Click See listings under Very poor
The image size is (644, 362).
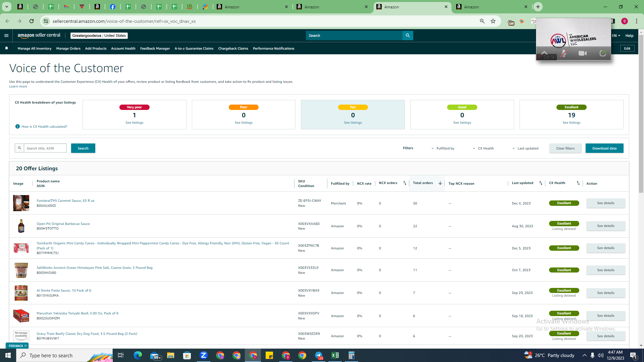pos(135,123)
